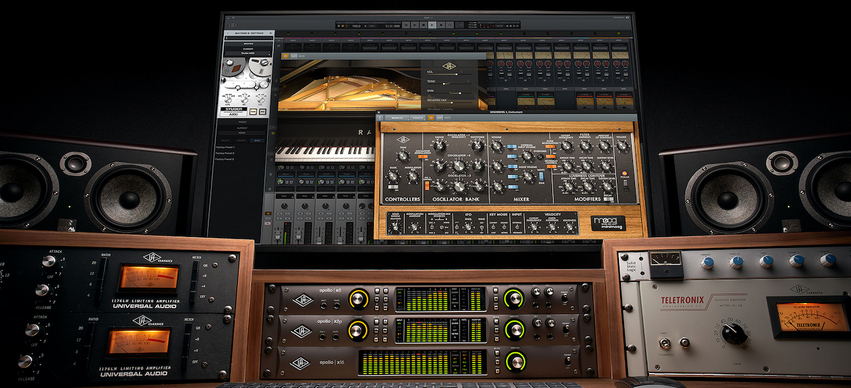Screen dimensions: 851x388
Task: Click the Minimoog Tune knob
Action: [403, 156]
